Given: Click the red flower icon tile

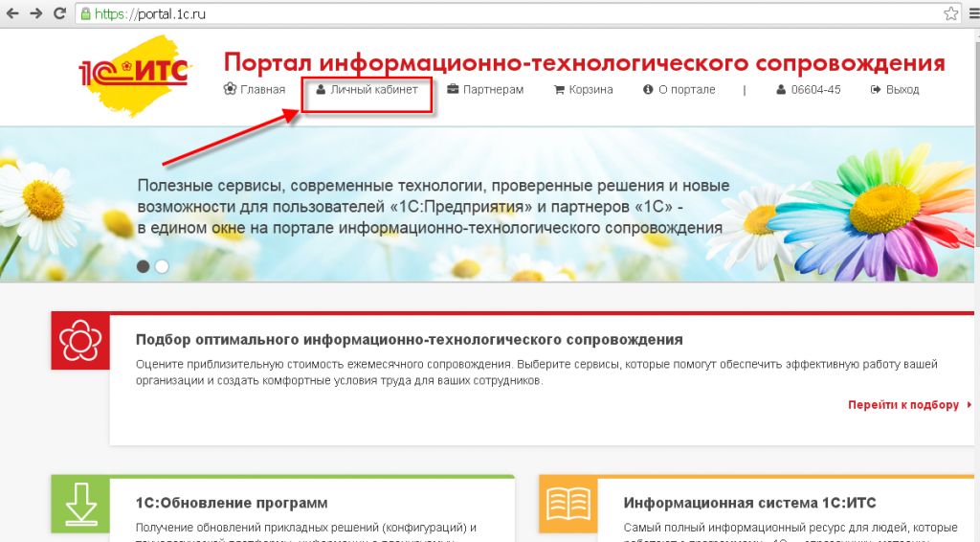Looking at the screenshot, I should [80, 342].
